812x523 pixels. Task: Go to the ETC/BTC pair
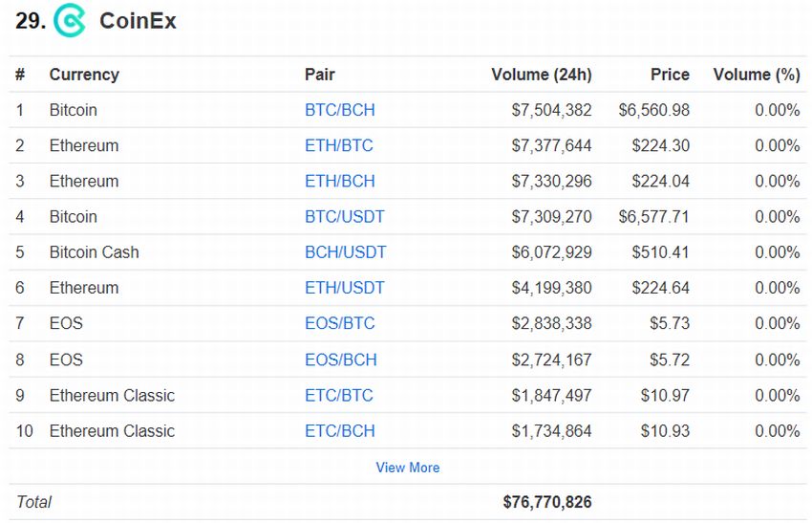(339, 396)
